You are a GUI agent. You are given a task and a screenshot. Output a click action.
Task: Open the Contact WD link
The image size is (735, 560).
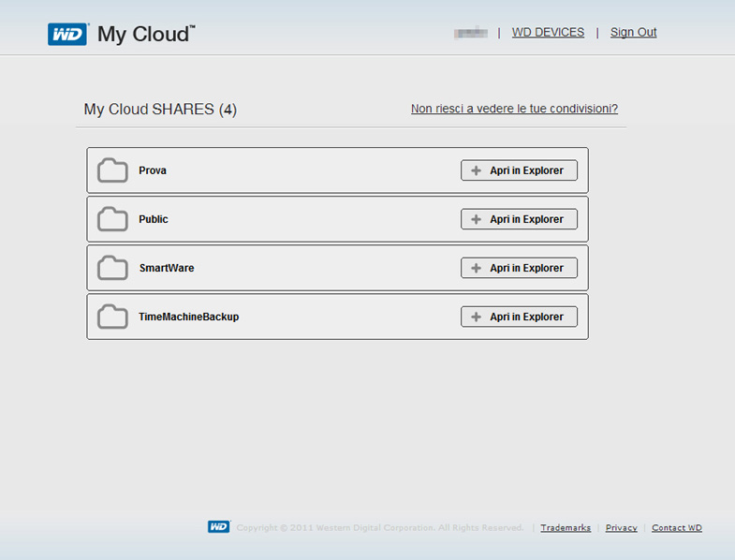click(x=677, y=527)
